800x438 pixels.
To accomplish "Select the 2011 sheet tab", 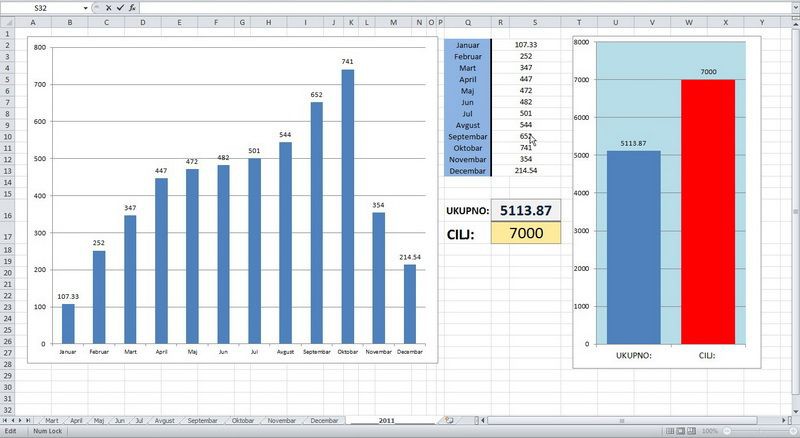I will [x=386, y=421].
